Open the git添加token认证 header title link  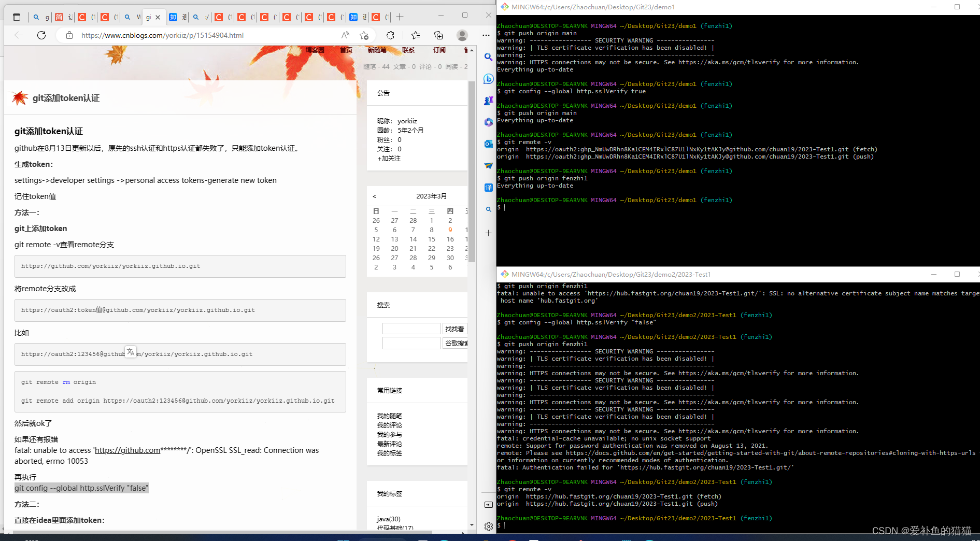66,98
